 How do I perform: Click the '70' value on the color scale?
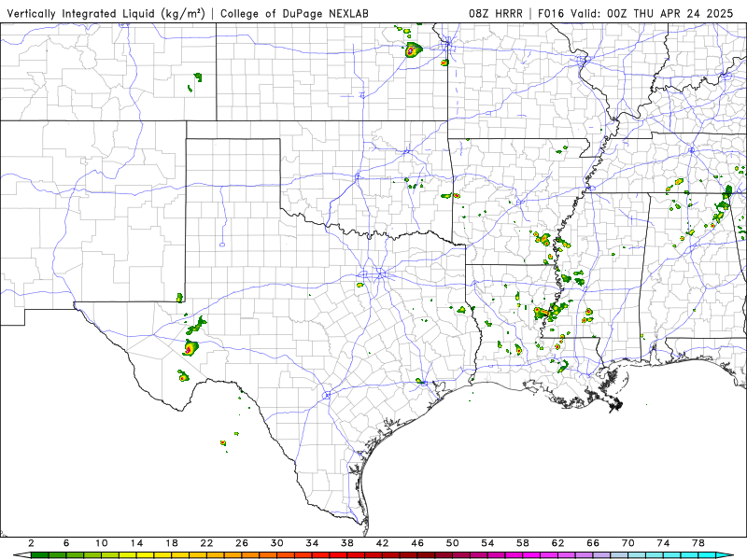coord(628,543)
